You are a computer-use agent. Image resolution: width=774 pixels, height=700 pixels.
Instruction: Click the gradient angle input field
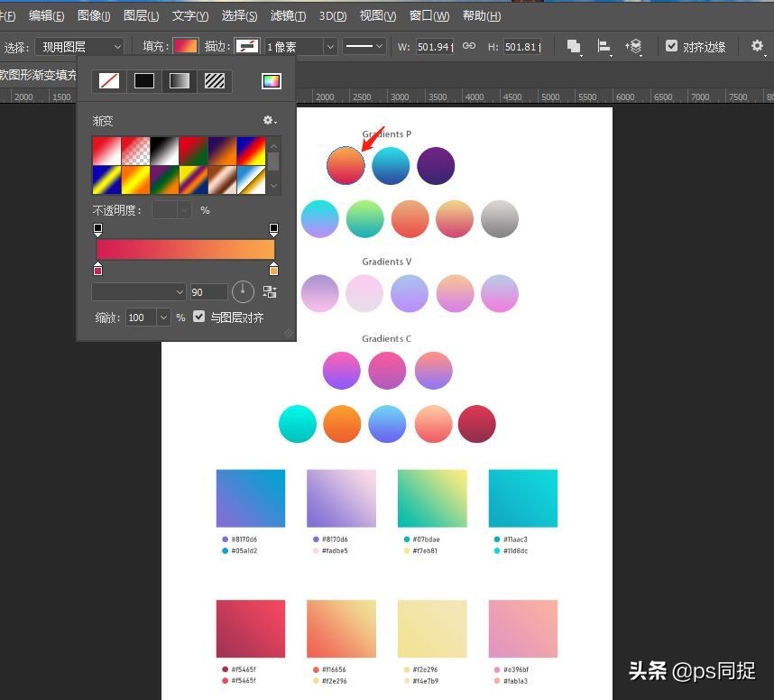pyautogui.click(x=207, y=292)
